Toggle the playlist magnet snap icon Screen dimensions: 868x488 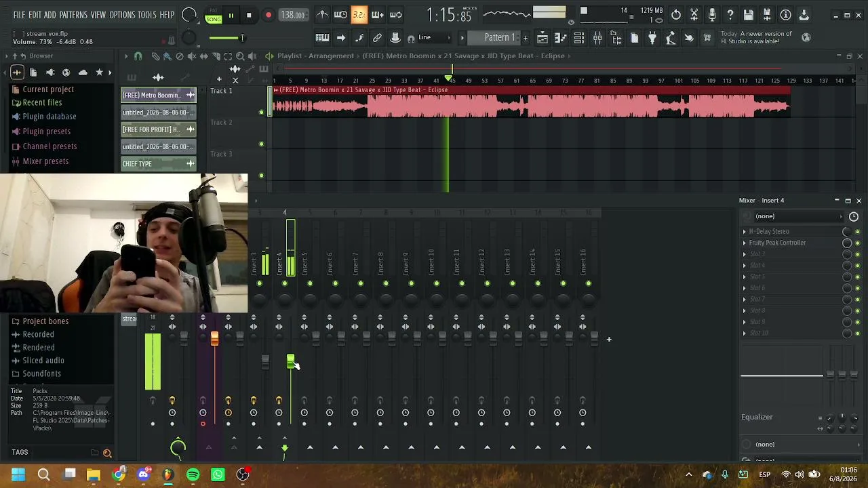click(x=138, y=56)
